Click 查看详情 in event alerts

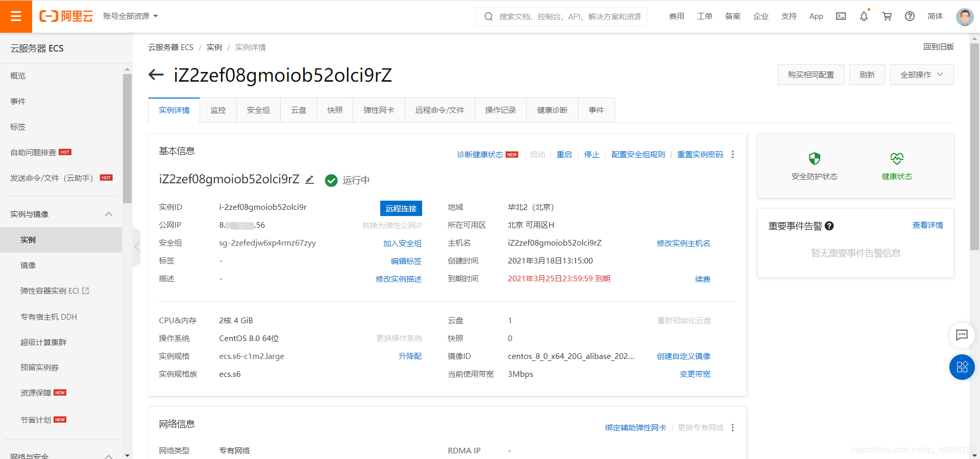click(x=927, y=225)
